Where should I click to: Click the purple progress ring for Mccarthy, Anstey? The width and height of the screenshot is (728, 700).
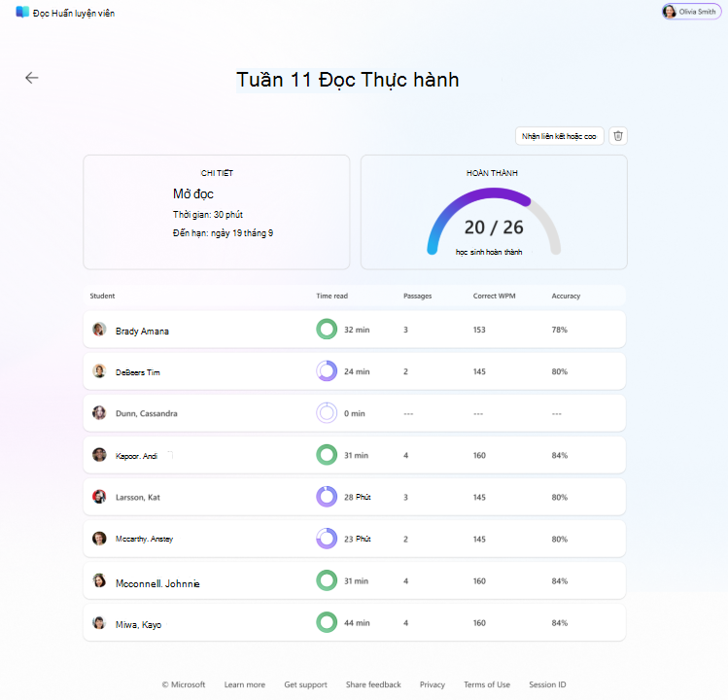point(327,539)
